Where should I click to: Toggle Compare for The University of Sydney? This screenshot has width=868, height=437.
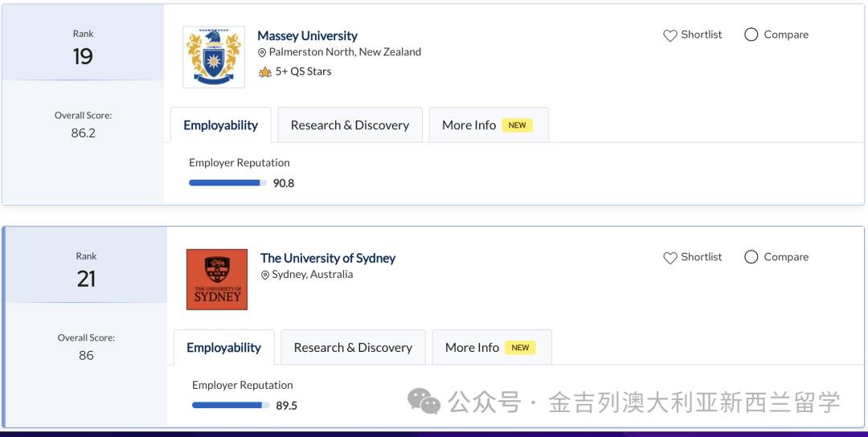(x=751, y=257)
